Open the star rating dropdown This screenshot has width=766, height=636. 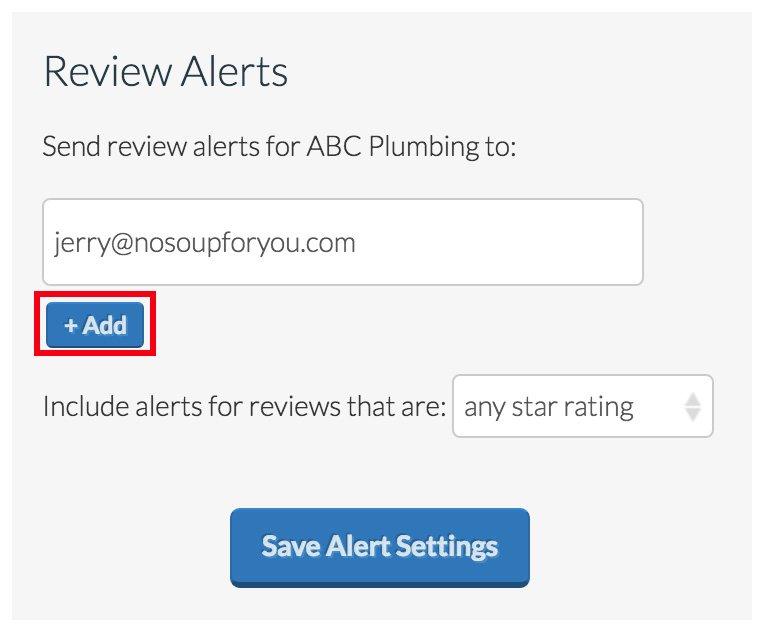582,406
